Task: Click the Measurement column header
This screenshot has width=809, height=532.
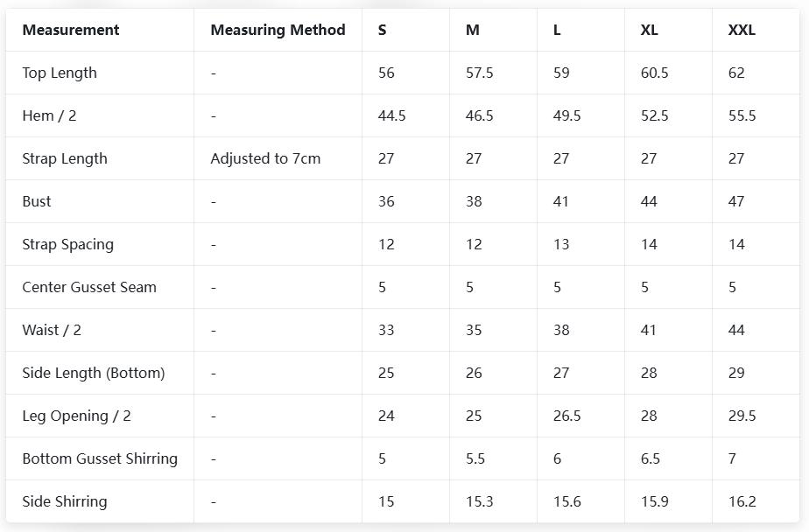Action: [71, 30]
